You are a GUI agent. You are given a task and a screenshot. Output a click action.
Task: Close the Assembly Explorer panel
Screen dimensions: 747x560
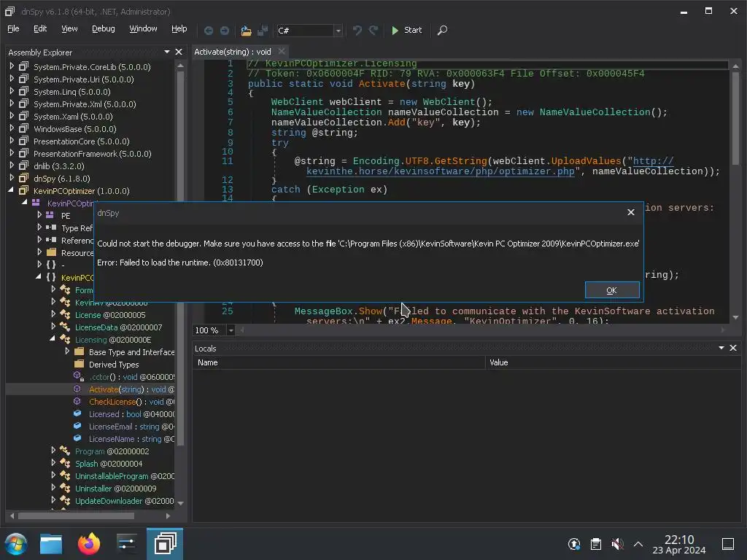179,52
